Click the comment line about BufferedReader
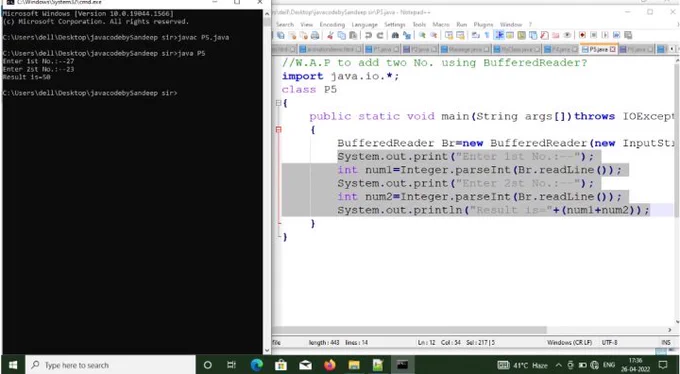 pos(435,63)
